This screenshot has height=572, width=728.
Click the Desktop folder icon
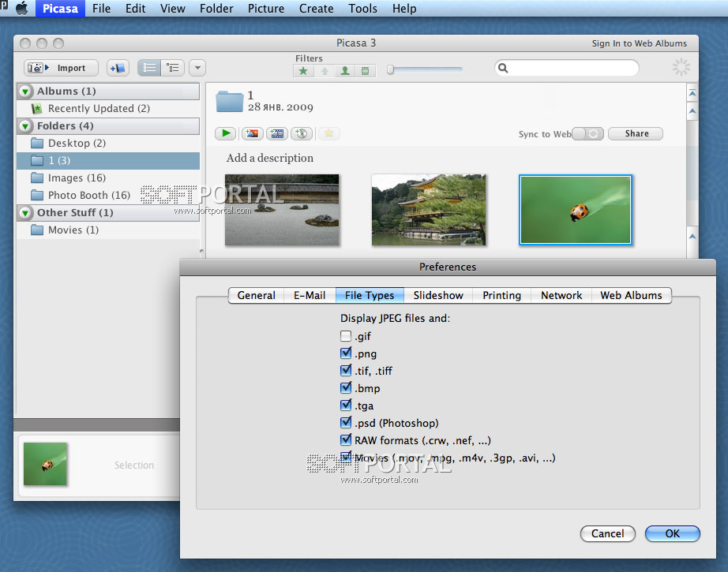(37, 143)
